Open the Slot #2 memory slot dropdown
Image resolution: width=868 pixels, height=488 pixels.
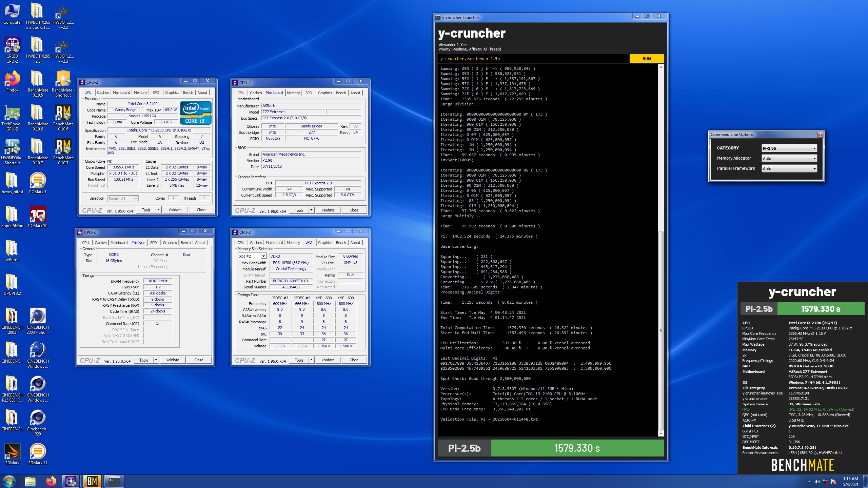click(x=252, y=256)
